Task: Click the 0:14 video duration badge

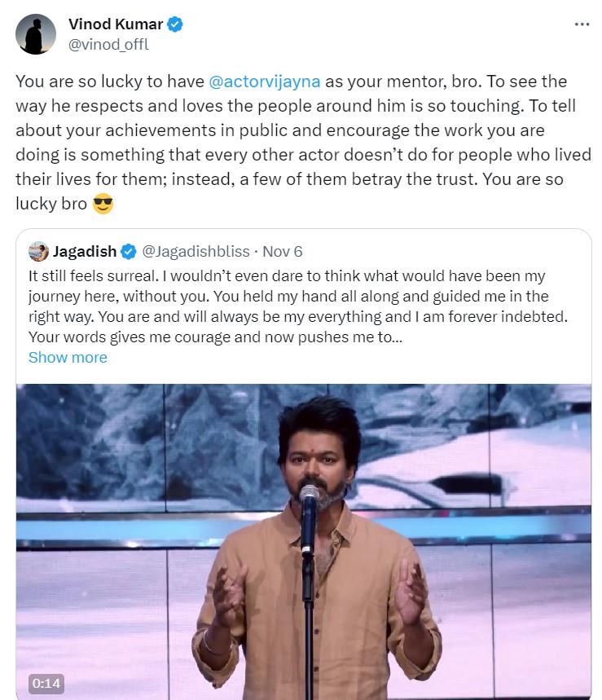Action: click(46, 685)
